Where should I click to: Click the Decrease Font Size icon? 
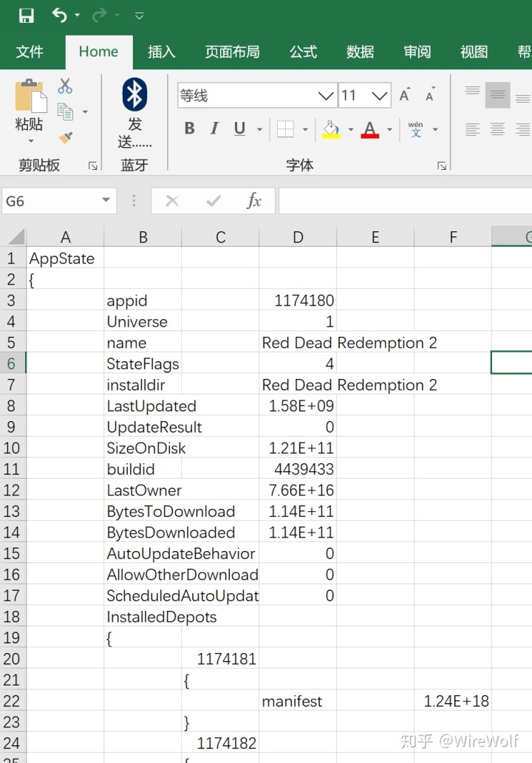pyautogui.click(x=430, y=95)
